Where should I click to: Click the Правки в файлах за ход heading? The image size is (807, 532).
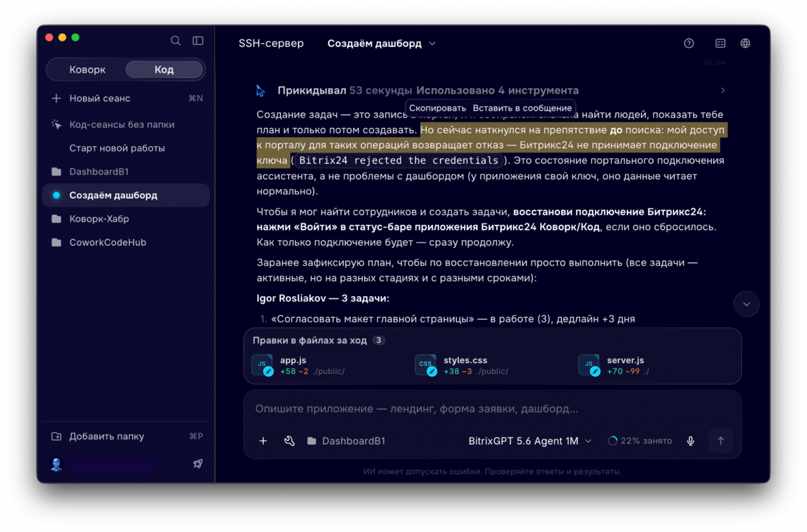click(309, 340)
